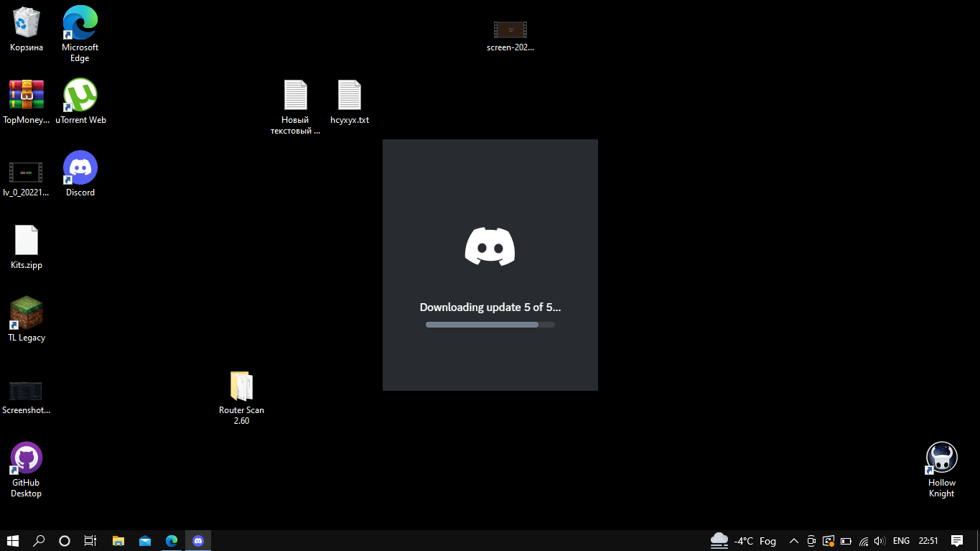The image size is (980, 551).
Task: Open File Explorer from the taskbar
Action: click(x=118, y=541)
